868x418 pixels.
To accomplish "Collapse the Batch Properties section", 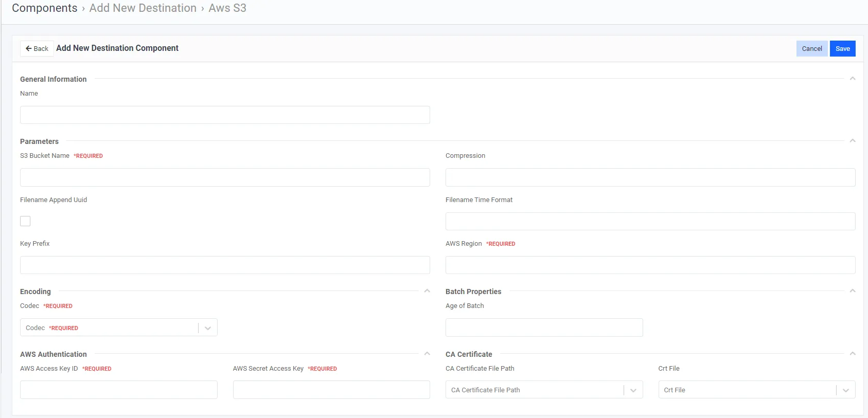I will 853,291.
